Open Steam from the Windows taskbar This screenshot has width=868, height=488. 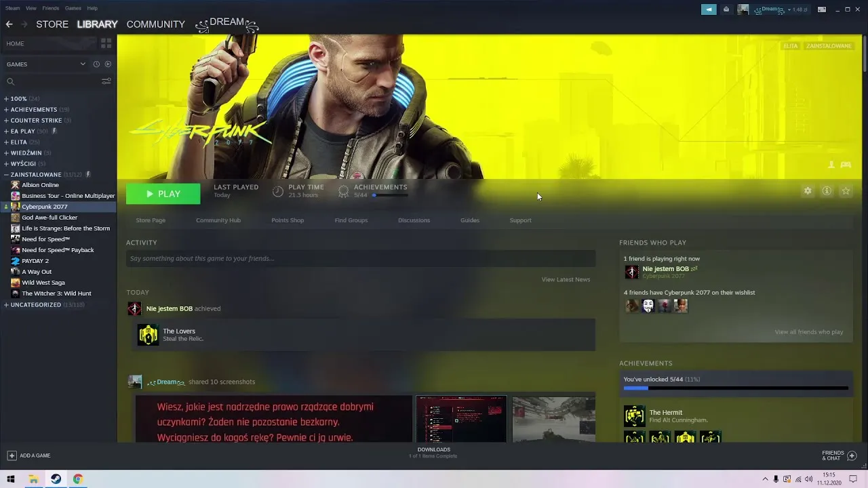click(x=56, y=479)
